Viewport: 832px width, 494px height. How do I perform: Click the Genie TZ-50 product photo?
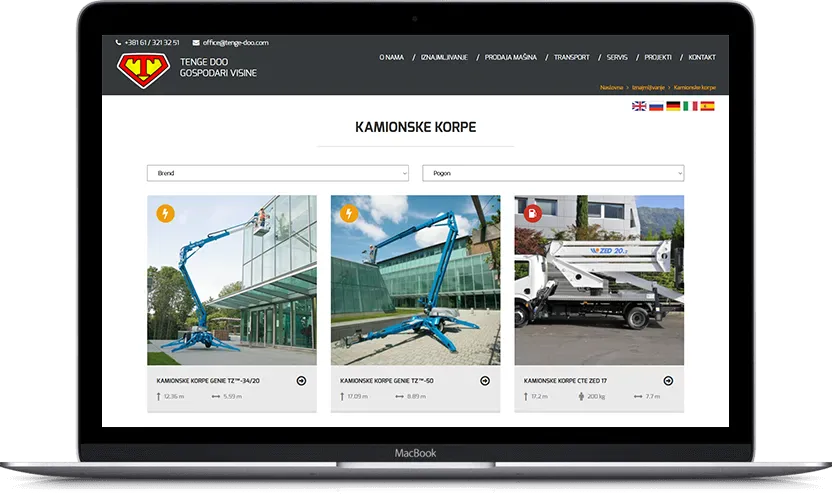coord(415,280)
